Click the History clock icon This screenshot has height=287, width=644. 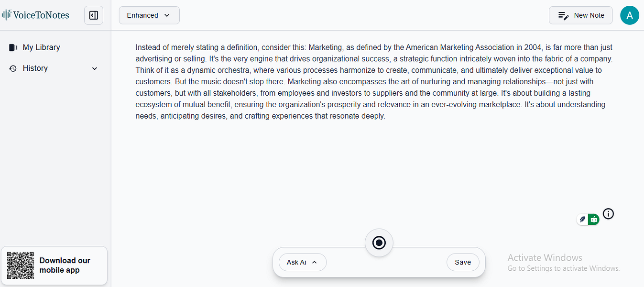point(12,68)
